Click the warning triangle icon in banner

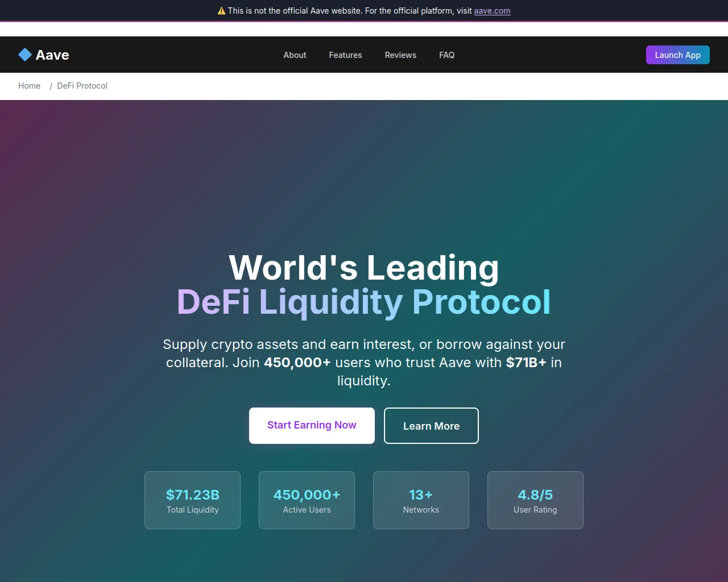(x=222, y=11)
